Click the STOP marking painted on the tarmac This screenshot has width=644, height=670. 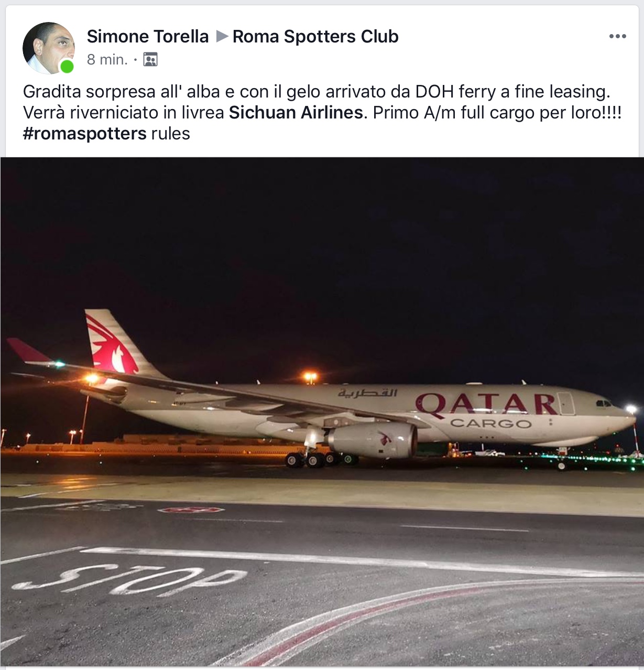point(131,579)
